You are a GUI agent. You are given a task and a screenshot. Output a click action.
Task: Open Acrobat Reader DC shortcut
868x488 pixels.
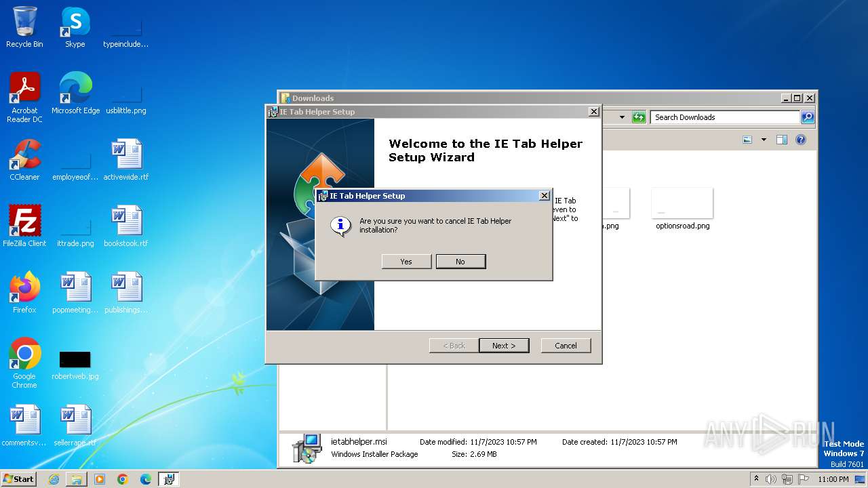[24, 97]
